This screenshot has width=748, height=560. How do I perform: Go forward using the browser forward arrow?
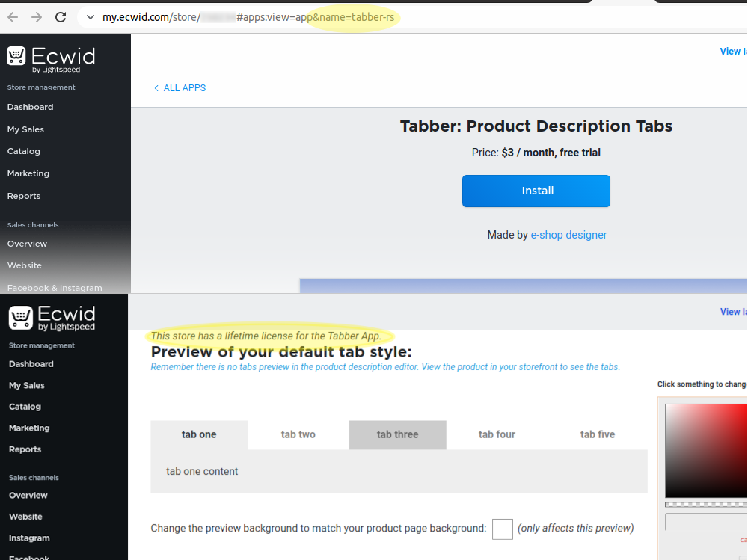point(37,18)
